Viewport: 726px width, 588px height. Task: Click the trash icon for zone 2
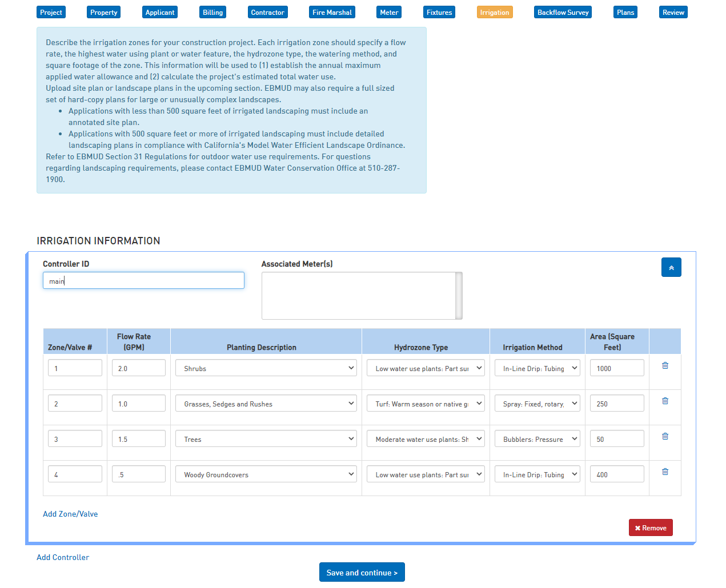coord(665,401)
